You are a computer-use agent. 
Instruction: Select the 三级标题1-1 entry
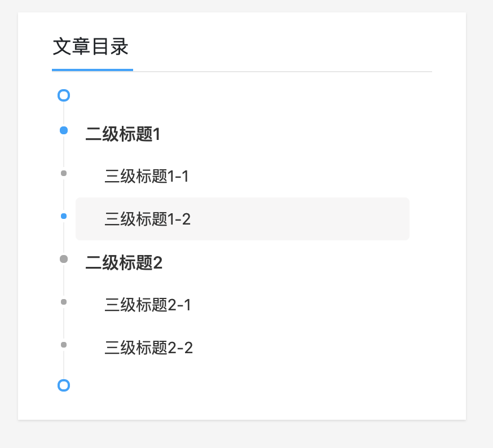click(146, 177)
